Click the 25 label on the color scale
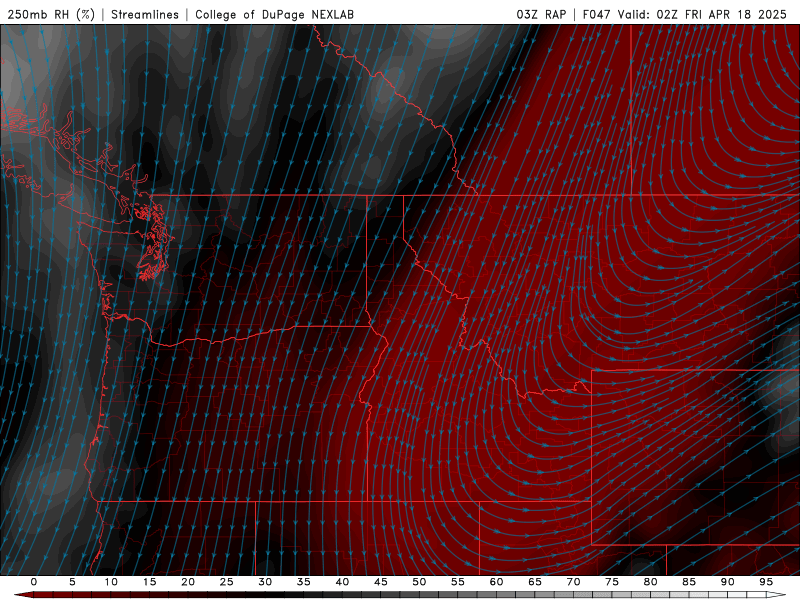 (x=227, y=582)
